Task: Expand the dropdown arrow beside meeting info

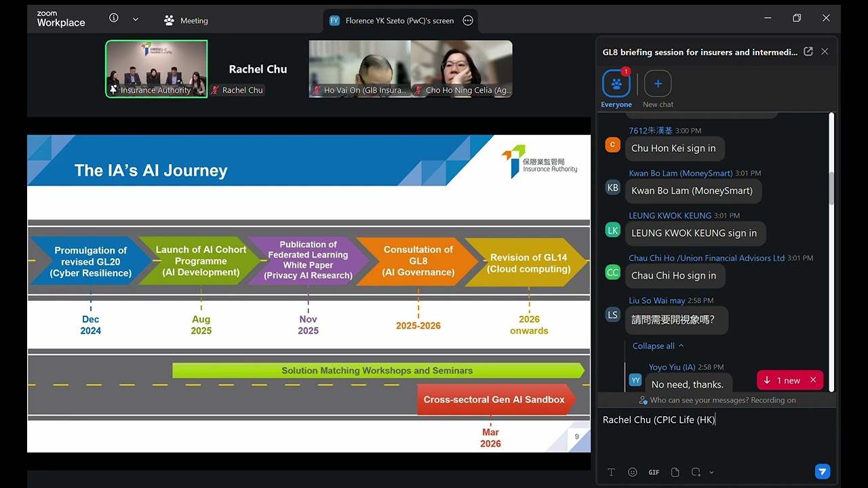Action: coord(136,19)
